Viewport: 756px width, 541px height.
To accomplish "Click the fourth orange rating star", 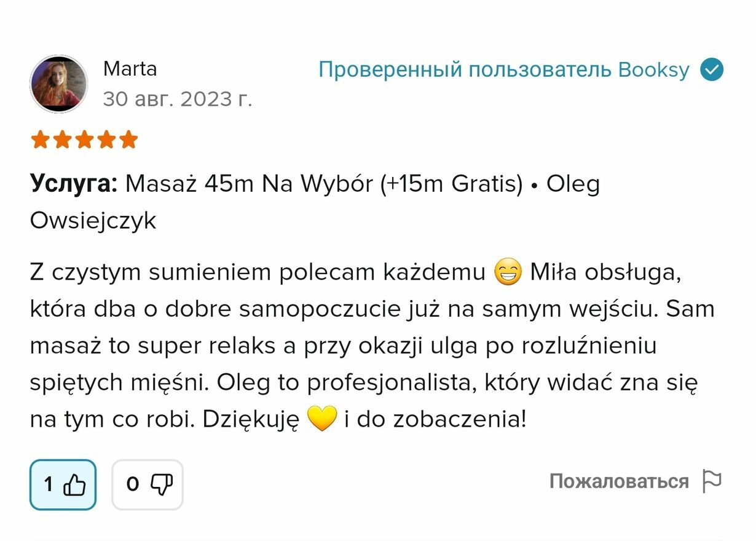I will pos(106,140).
